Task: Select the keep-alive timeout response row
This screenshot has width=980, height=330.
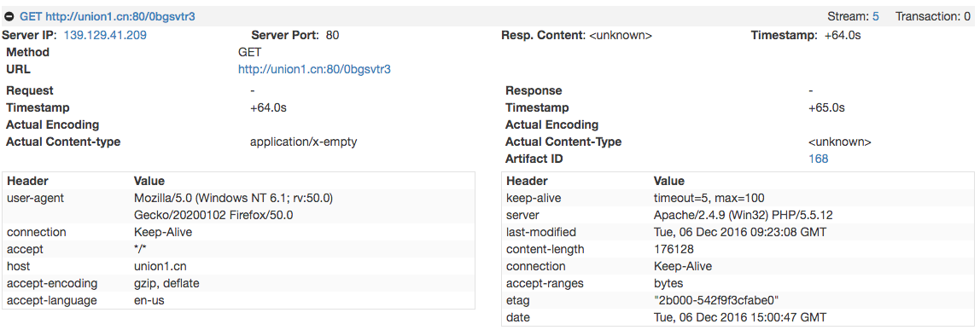Action: point(738,199)
